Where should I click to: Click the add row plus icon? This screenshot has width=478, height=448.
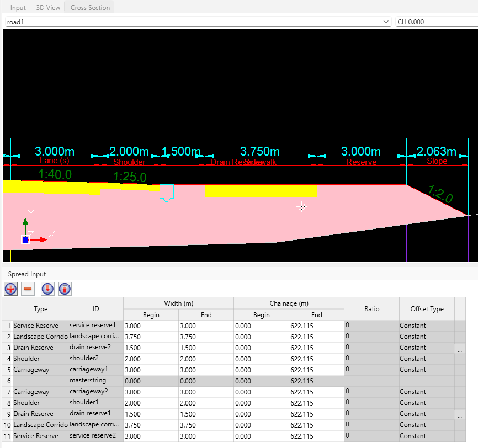point(10,289)
